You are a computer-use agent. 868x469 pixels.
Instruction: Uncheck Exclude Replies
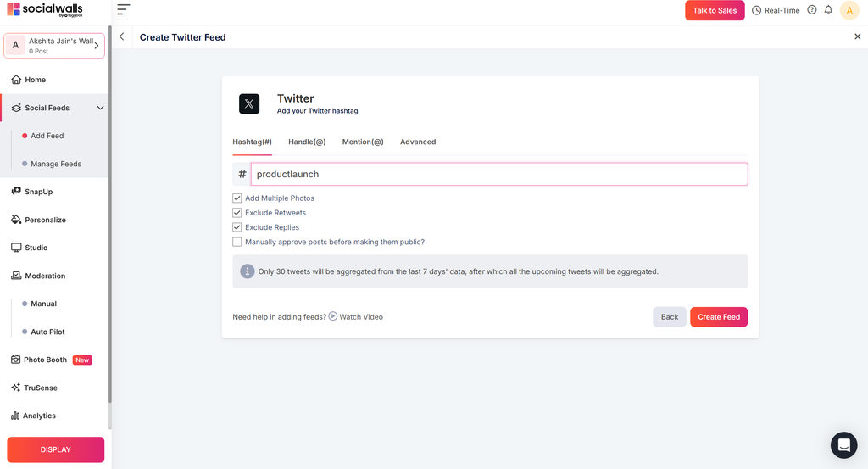tap(237, 227)
